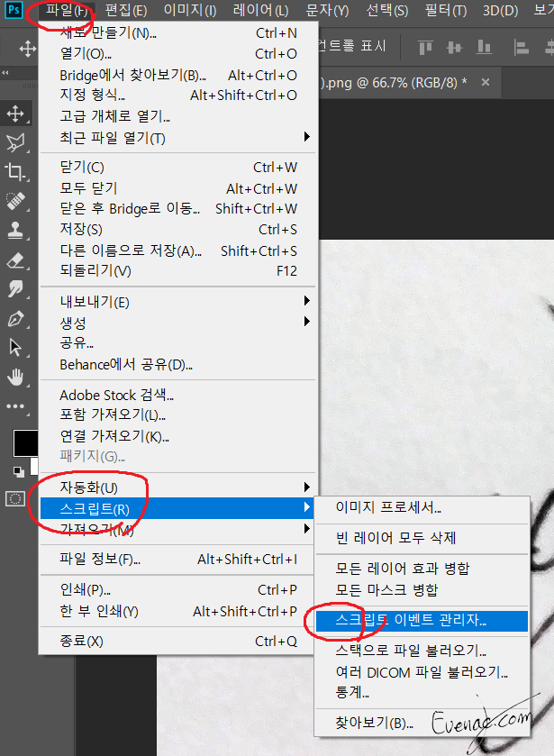Image resolution: width=554 pixels, height=756 pixels.
Task: Choose 연결 가져오기(K)... entry
Action: click(178, 436)
